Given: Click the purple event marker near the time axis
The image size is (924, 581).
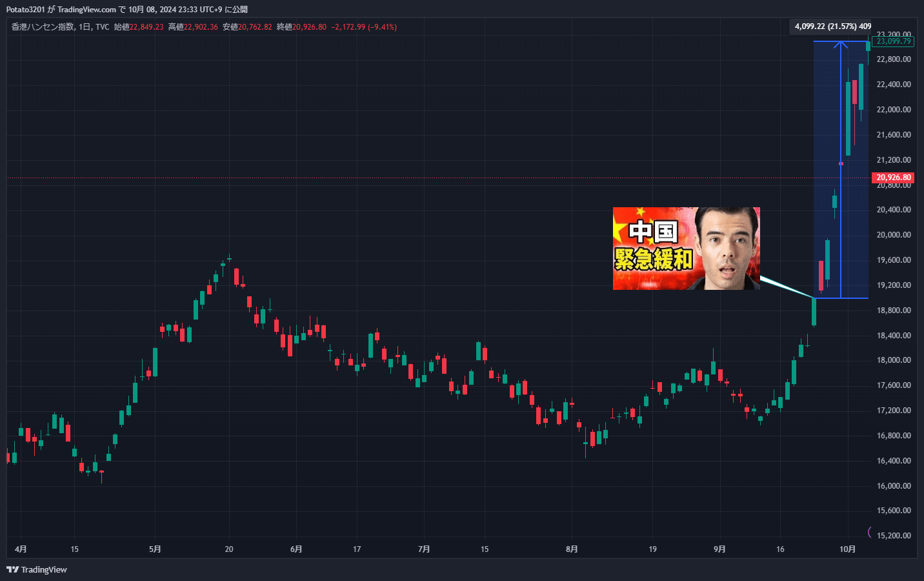Looking at the screenshot, I should [x=870, y=532].
